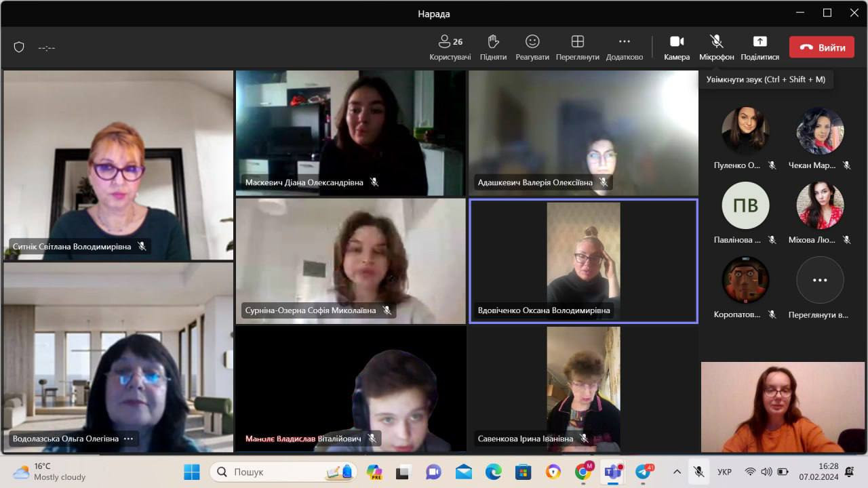Viewport: 868px width, 488px height.
Task: Select Вдовіченко Оксана Володимирівна's video tile
Action: tap(583, 261)
